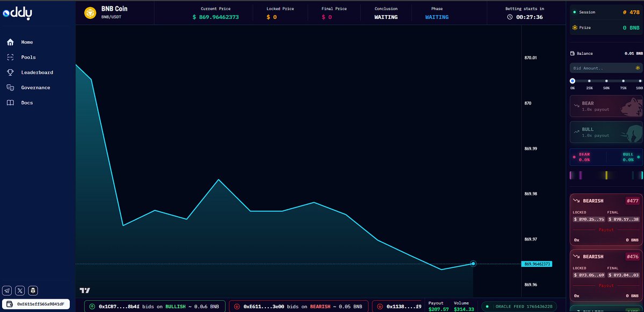Click the current price $ 869.96462373

215,17
